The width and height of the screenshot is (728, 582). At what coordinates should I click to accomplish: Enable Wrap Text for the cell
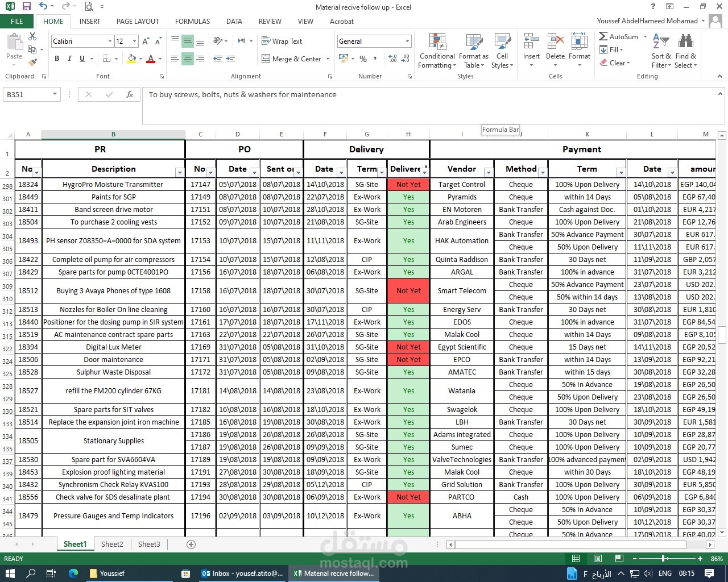tap(282, 41)
